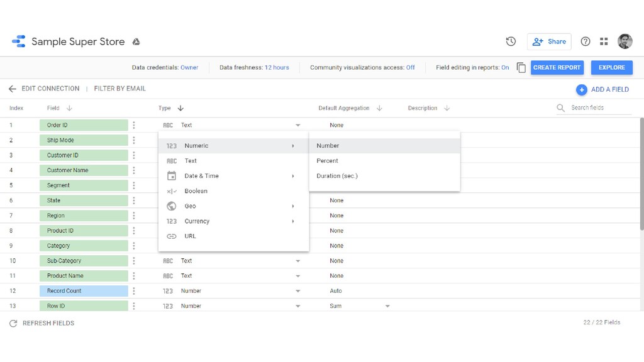Select Percent from the Numeric submenu
The image size is (644, 362).
[x=328, y=161]
